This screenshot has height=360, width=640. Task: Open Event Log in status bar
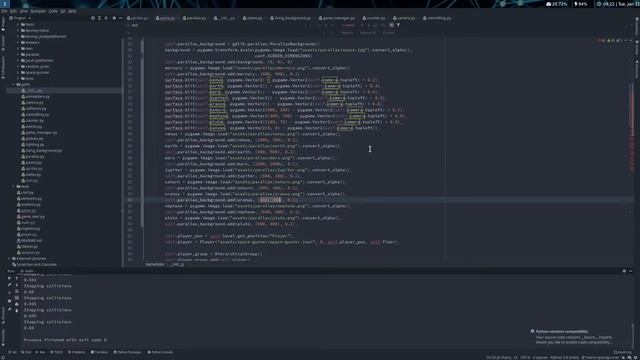point(623,352)
